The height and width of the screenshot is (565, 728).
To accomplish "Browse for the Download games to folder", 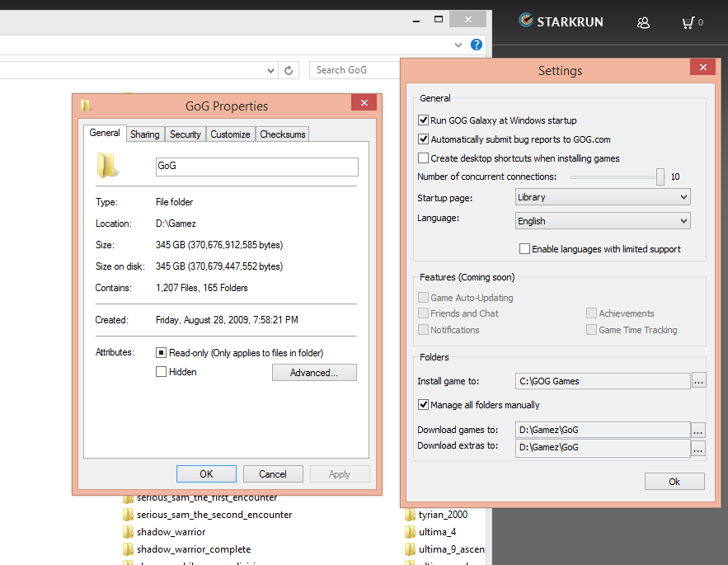I will [x=697, y=430].
